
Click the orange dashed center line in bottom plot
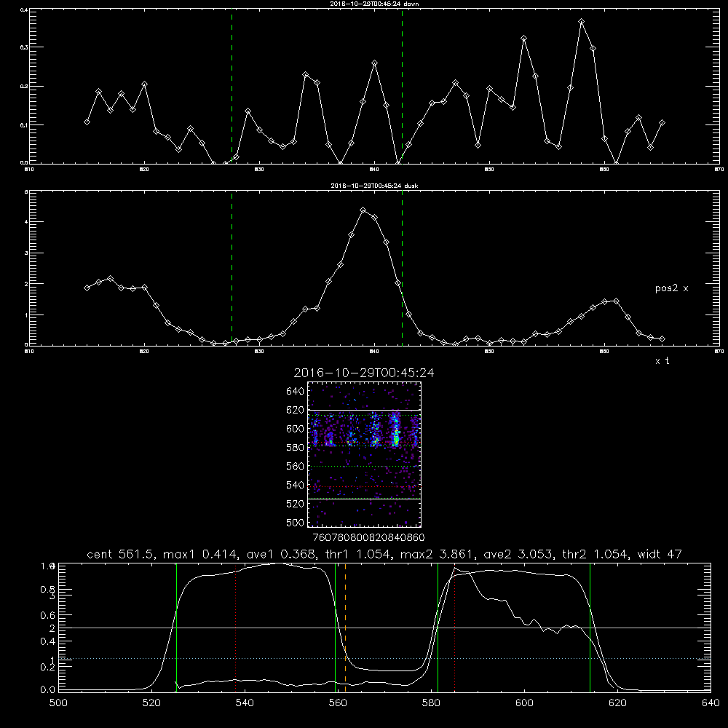pyautogui.click(x=345, y=627)
